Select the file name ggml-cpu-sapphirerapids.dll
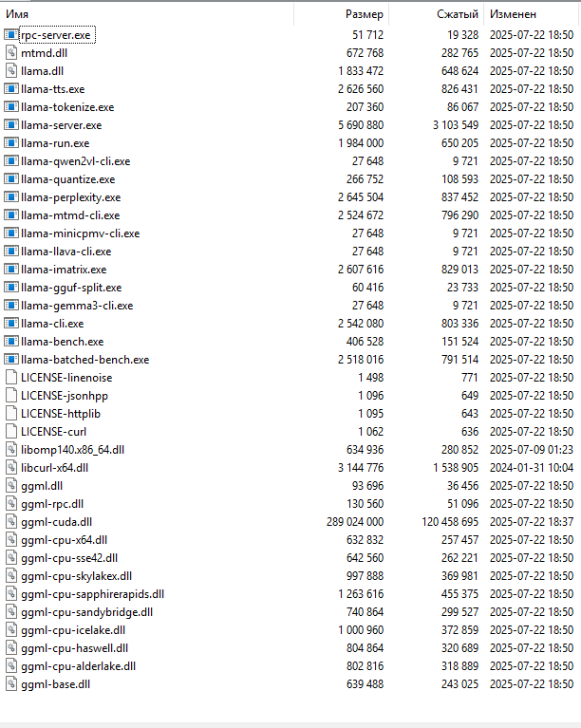581x728 pixels. click(x=92, y=594)
